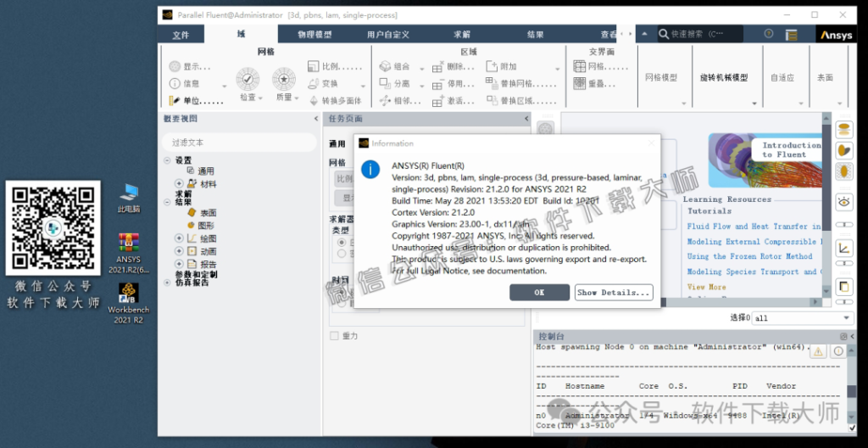Open Workbench 2021 R2 desktop shortcut
The image size is (868, 448).
point(129,303)
